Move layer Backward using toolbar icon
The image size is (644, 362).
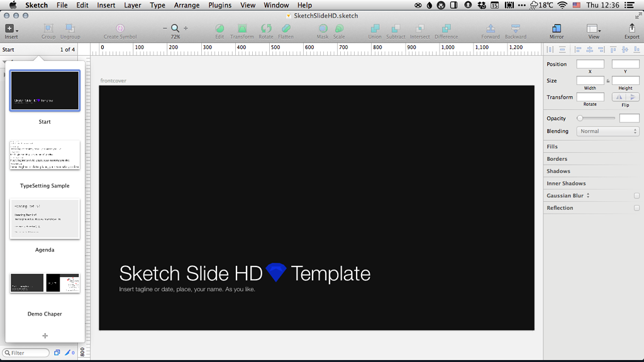click(x=516, y=28)
